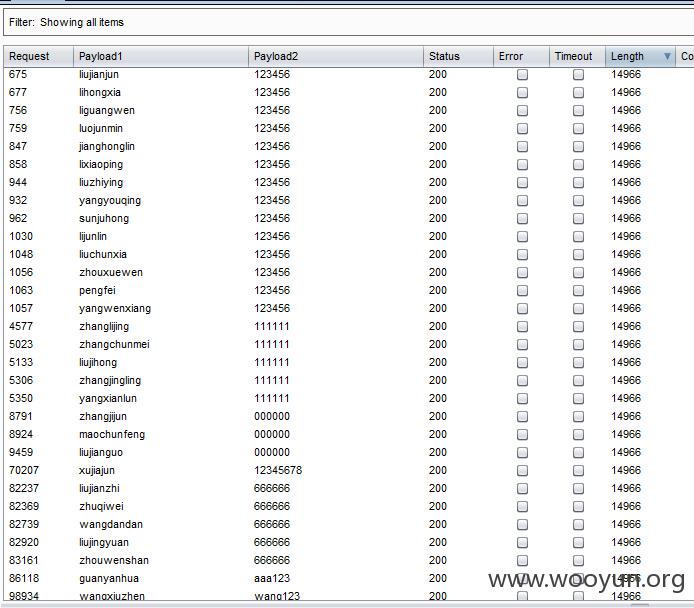Select the zhangjingling payload cell
The image size is (694, 608).
click(x=110, y=380)
